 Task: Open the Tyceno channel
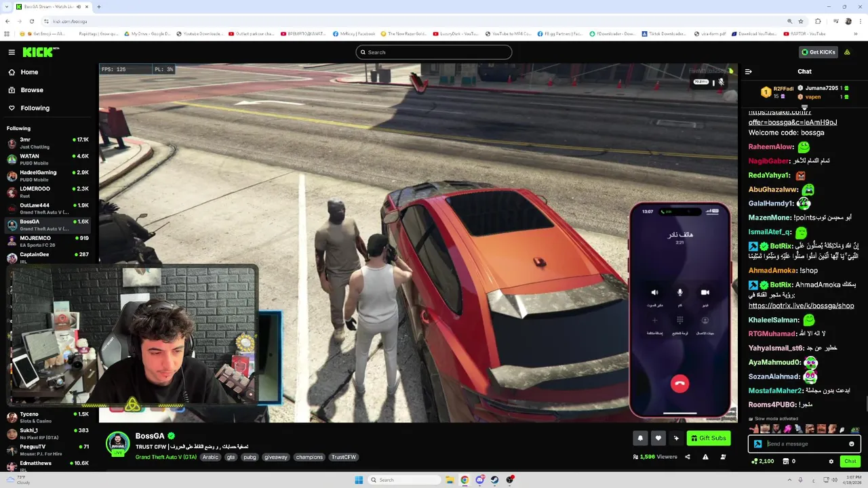[47, 417]
